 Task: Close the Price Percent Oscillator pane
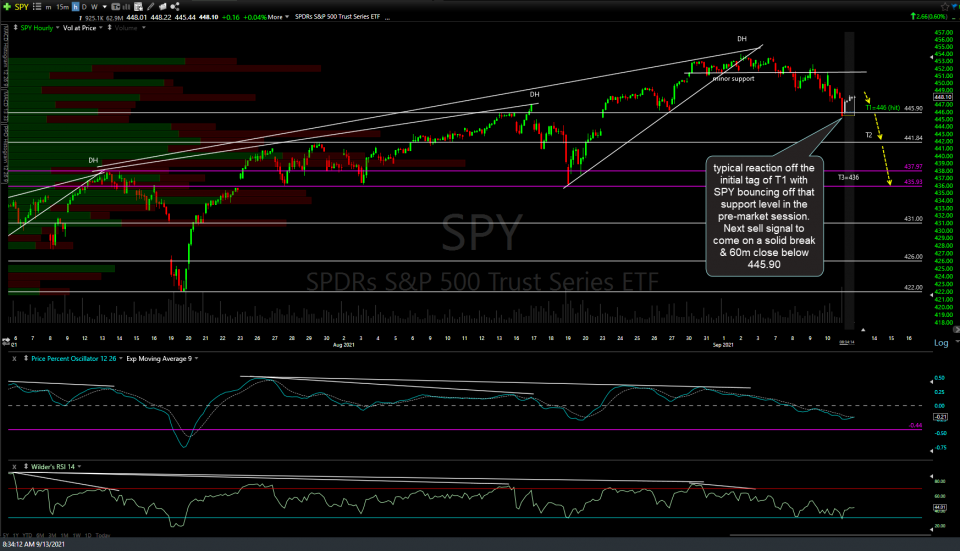tap(14, 359)
